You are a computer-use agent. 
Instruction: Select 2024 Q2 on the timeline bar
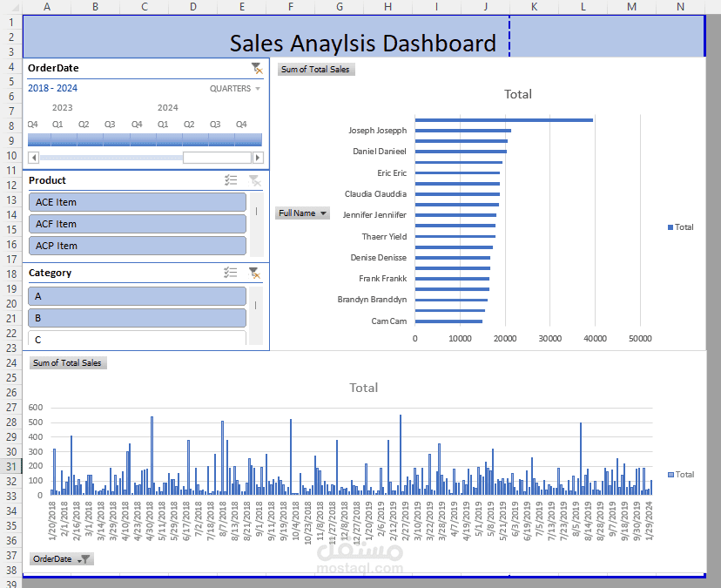coord(195,140)
